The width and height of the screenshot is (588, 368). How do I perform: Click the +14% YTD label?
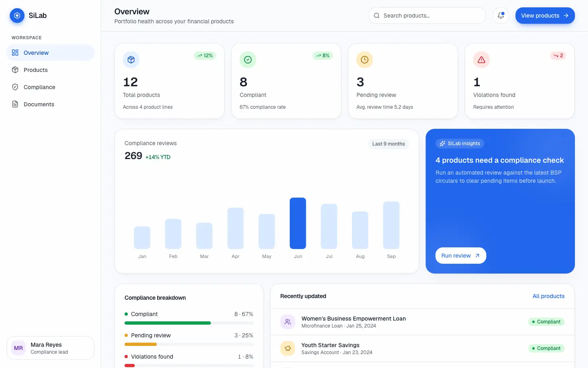[158, 157]
